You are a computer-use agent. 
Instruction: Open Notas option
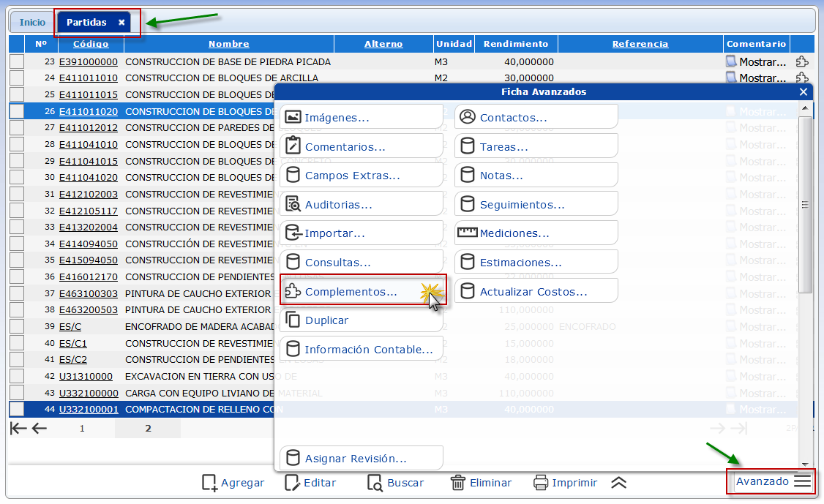[536, 176]
